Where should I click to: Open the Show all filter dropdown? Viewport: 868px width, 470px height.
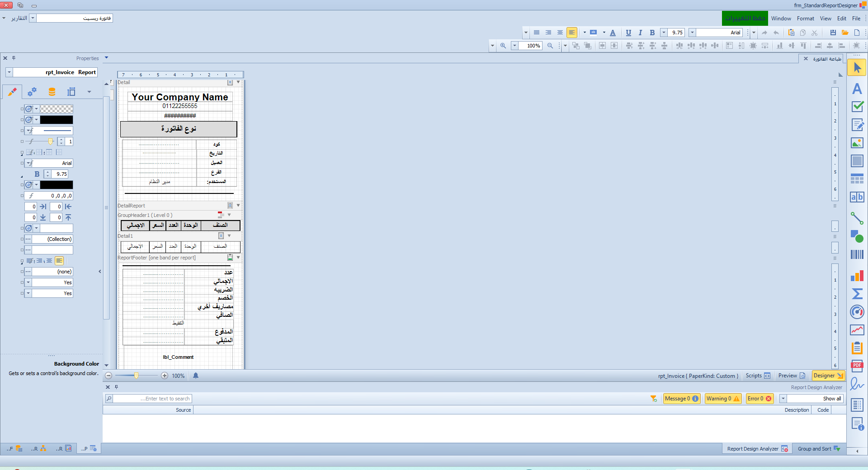(x=783, y=399)
